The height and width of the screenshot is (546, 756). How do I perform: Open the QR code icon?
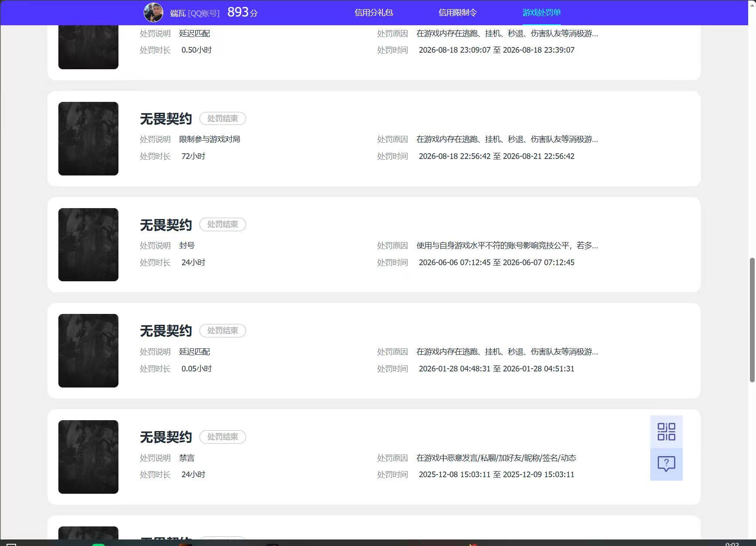(x=666, y=431)
